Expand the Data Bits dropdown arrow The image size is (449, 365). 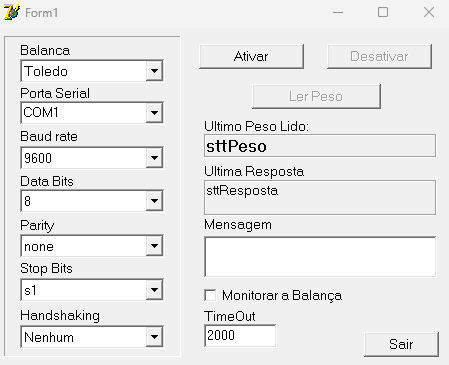154,201
